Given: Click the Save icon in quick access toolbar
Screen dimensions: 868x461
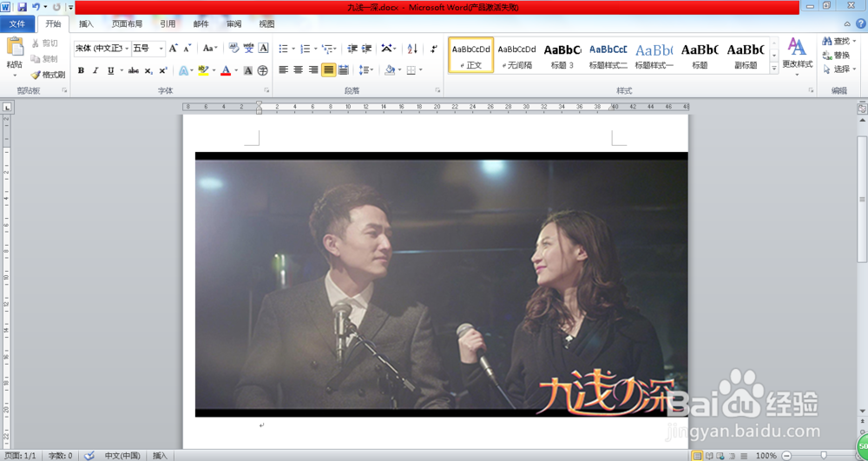Looking at the screenshot, I should (22, 7).
